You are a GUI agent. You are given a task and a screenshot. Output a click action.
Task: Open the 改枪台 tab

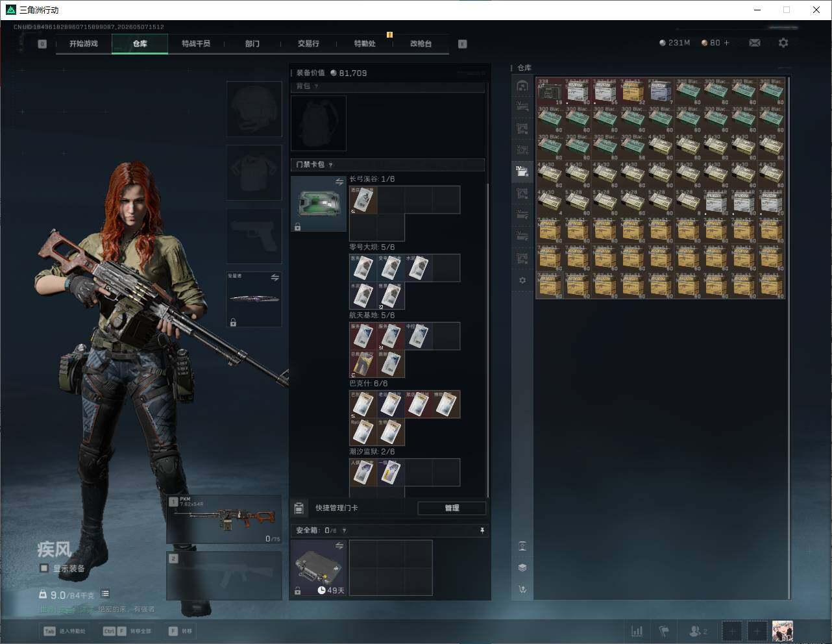[x=421, y=43]
